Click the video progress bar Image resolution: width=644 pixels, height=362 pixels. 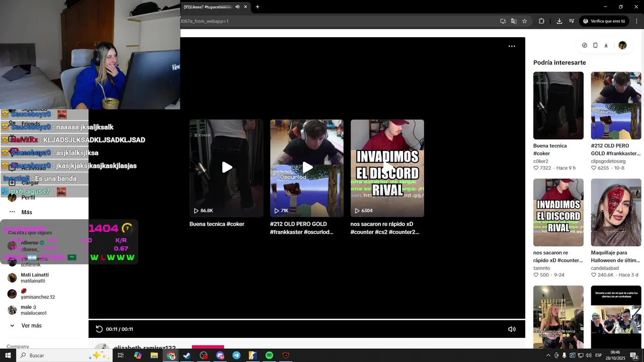click(x=307, y=319)
